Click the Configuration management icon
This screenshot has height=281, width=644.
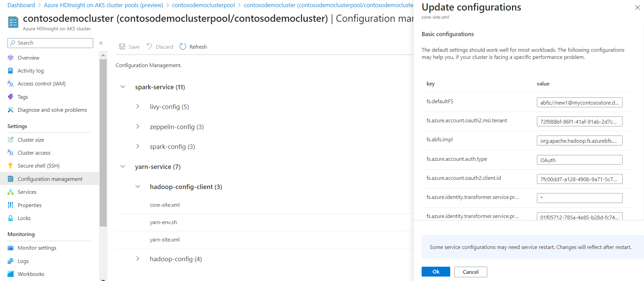(x=11, y=179)
